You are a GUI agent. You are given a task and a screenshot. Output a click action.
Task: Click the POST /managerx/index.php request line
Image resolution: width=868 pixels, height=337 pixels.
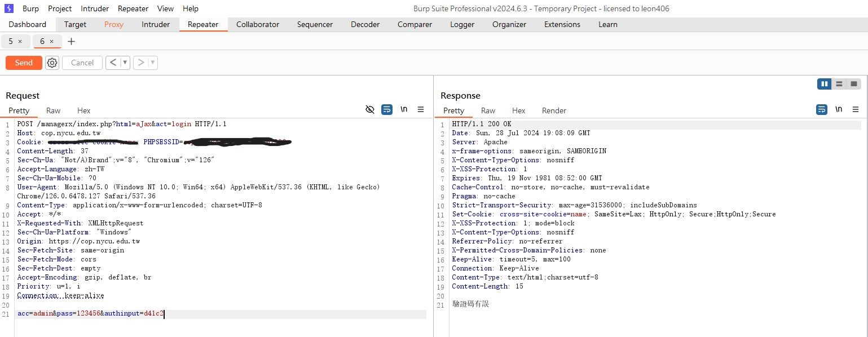121,124
